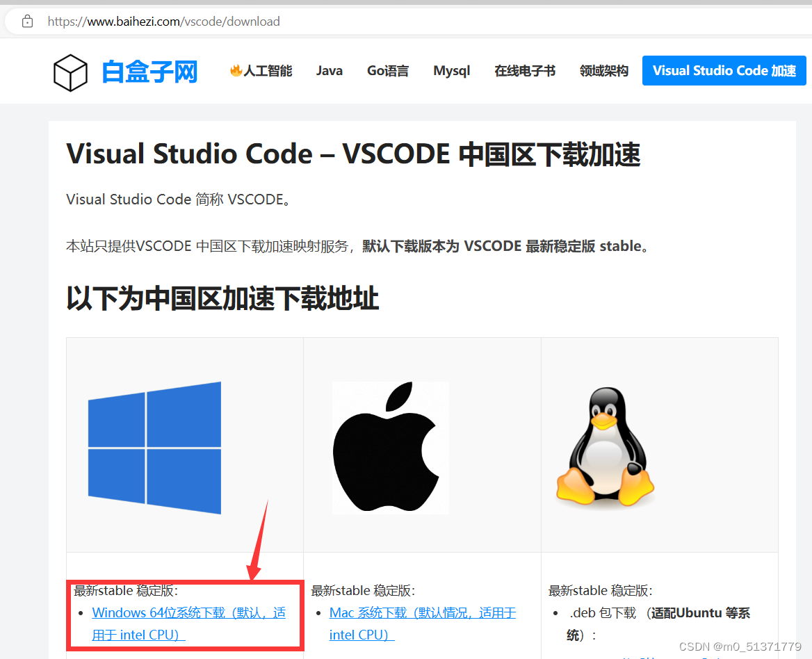812x659 pixels.
Task: Open the 白盒子网 site title link
Action: [x=149, y=72]
